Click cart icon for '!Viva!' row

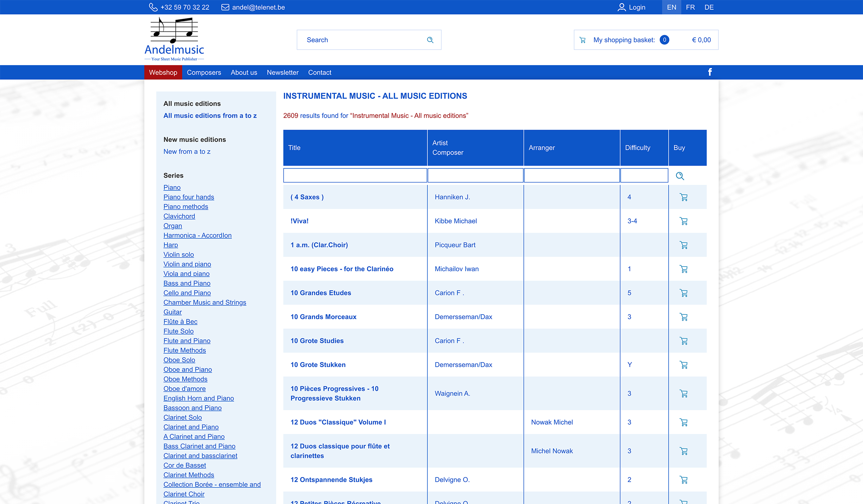coord(683,221)
